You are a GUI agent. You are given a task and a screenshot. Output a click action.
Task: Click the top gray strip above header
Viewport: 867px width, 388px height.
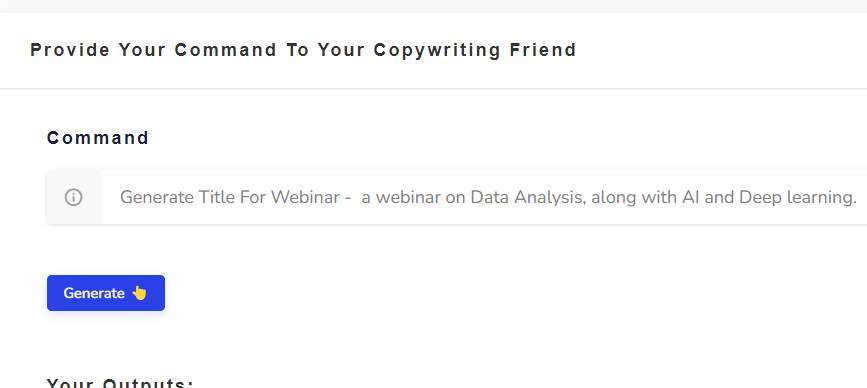(x=434, y=6)
